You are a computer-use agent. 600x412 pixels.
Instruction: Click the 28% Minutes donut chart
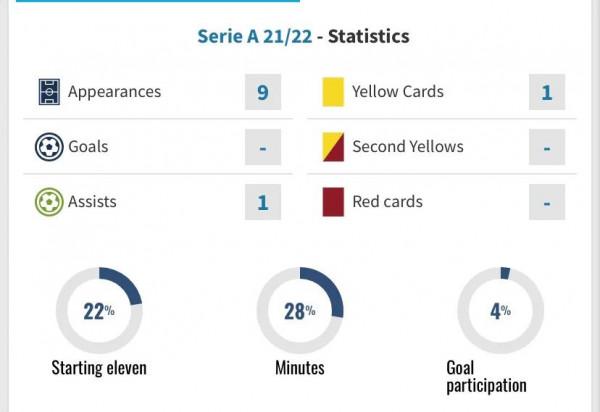click(x=300, y=310)
